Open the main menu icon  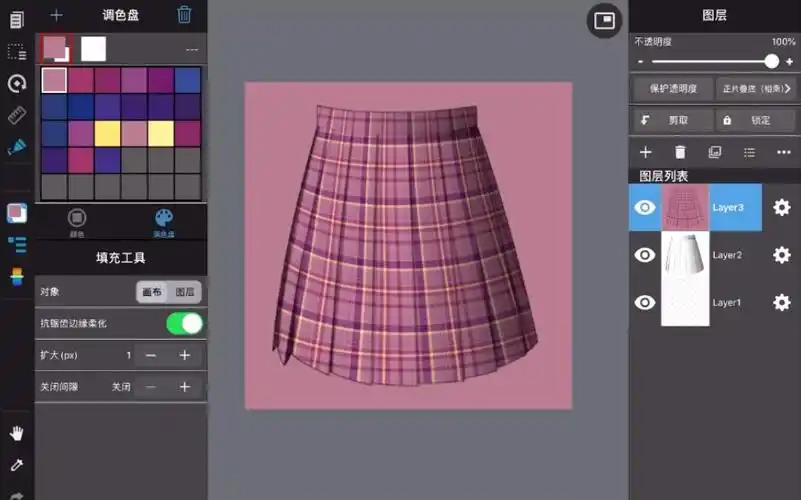16,20
